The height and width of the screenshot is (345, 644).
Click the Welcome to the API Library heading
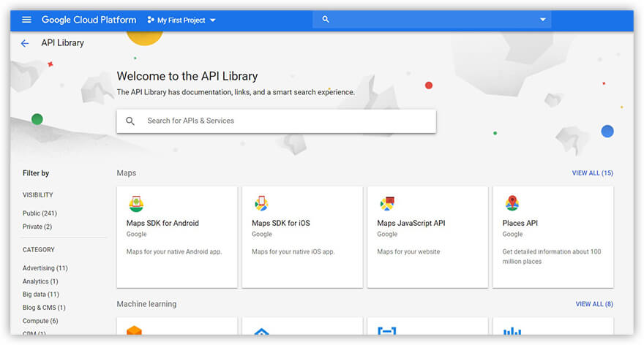tap(187, 76)
